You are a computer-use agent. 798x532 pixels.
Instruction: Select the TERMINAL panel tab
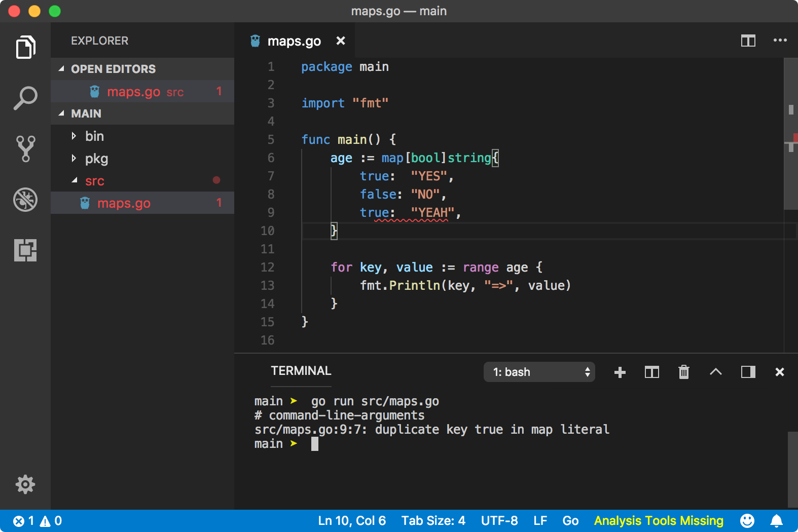301,371
